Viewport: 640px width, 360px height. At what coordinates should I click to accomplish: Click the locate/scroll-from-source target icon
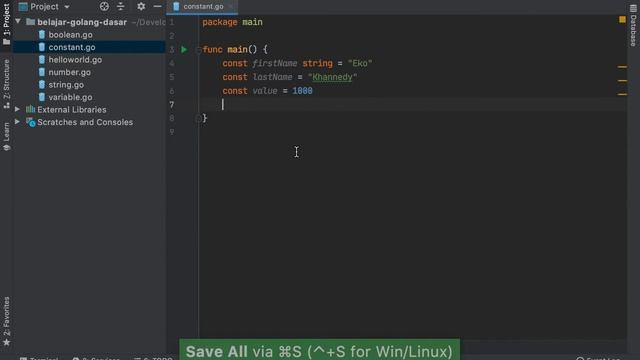(104, 6)
